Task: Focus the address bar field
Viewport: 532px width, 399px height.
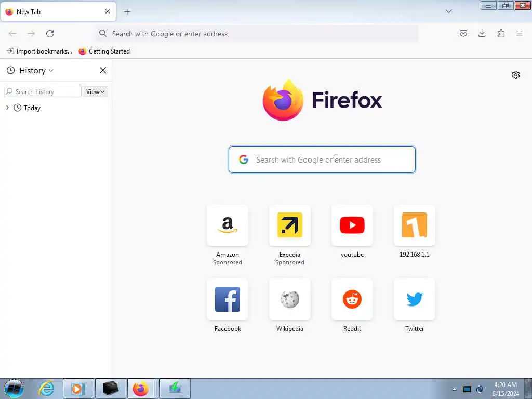Action: [x=257, y=34]
